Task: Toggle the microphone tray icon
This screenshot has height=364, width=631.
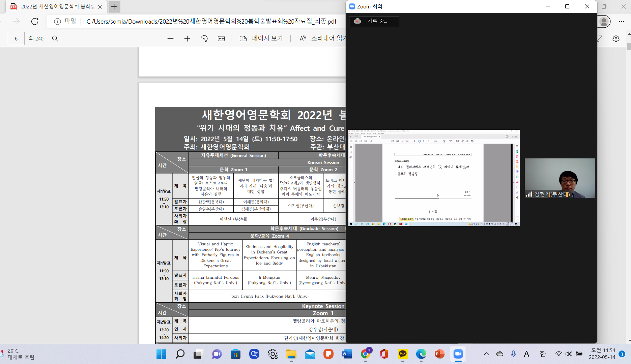Action: pos(513,354)
